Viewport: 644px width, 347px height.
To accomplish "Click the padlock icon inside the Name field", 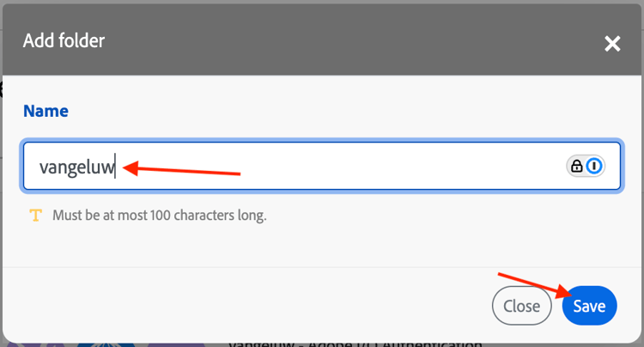I will click(x=577, y=166).
